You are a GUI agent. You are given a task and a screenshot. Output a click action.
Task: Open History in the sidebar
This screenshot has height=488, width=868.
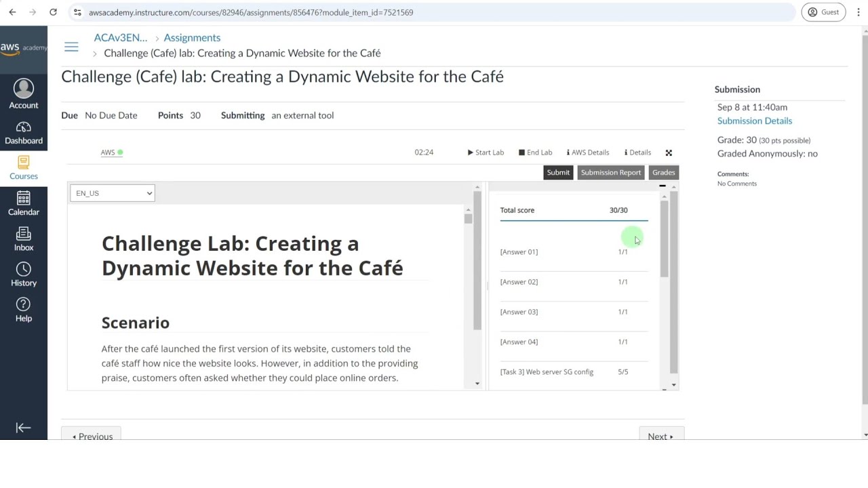[x=24, y=274]
